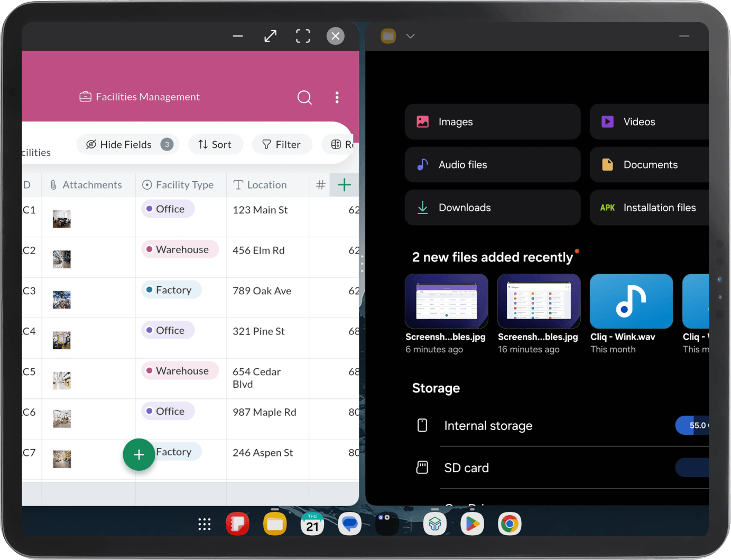Open attachment thumbnail in row C5
The width and height of the screenshot is (731, 560).
pyautogui.click(x=62, y=380)
